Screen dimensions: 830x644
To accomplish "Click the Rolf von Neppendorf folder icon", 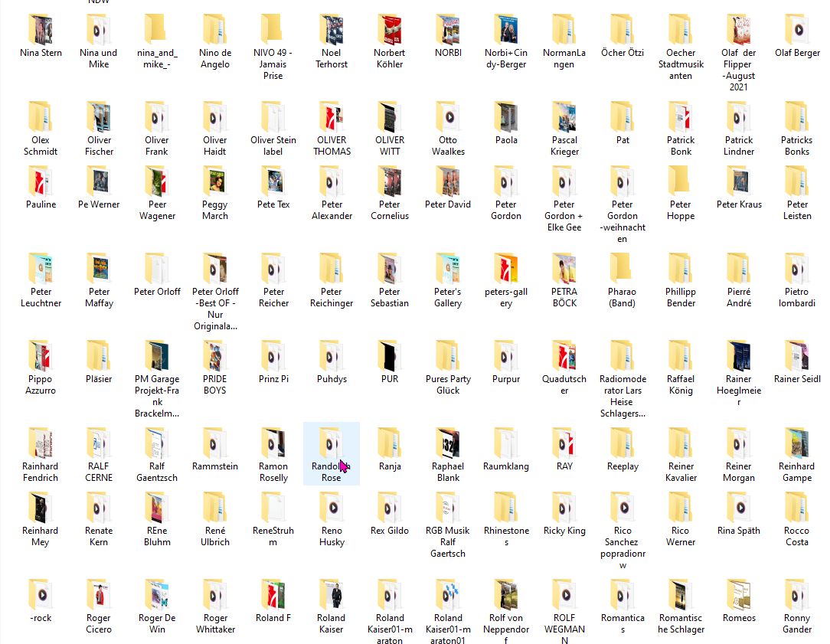I will [506, 595].
